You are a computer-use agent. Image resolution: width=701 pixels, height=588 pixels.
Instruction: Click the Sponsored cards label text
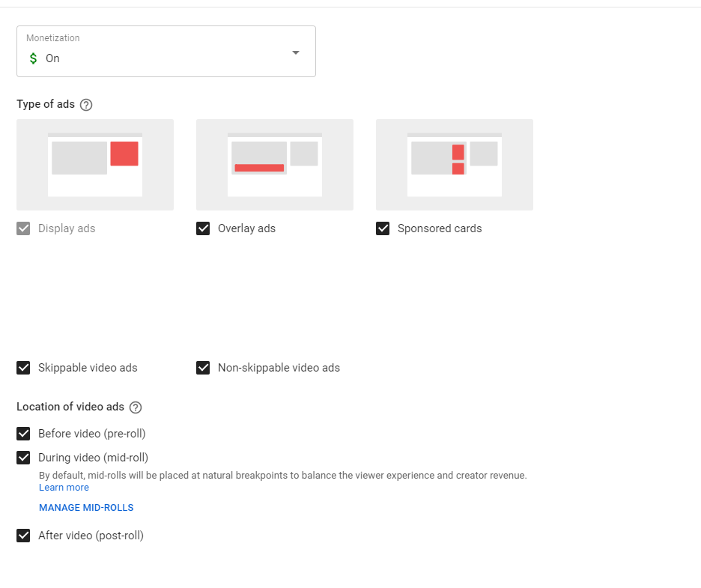[440, 228]
